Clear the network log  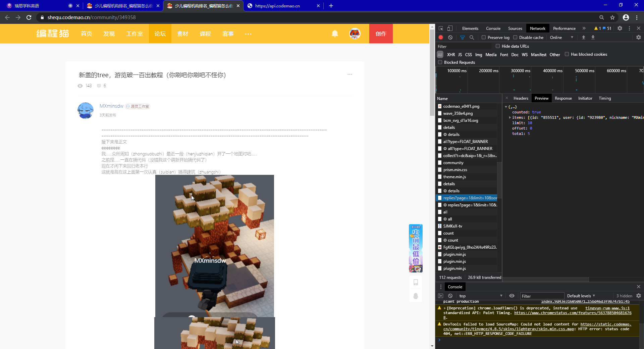click(x=450, y=38)
